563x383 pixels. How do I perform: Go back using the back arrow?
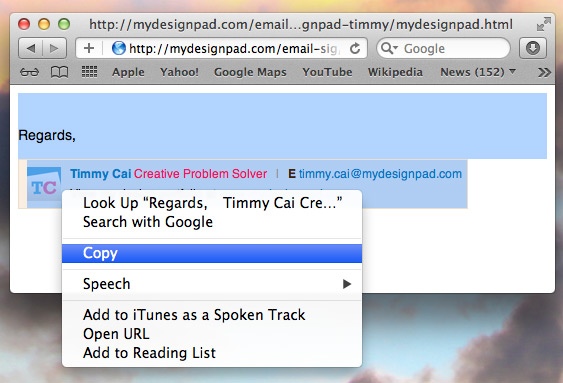coord(31,48)
